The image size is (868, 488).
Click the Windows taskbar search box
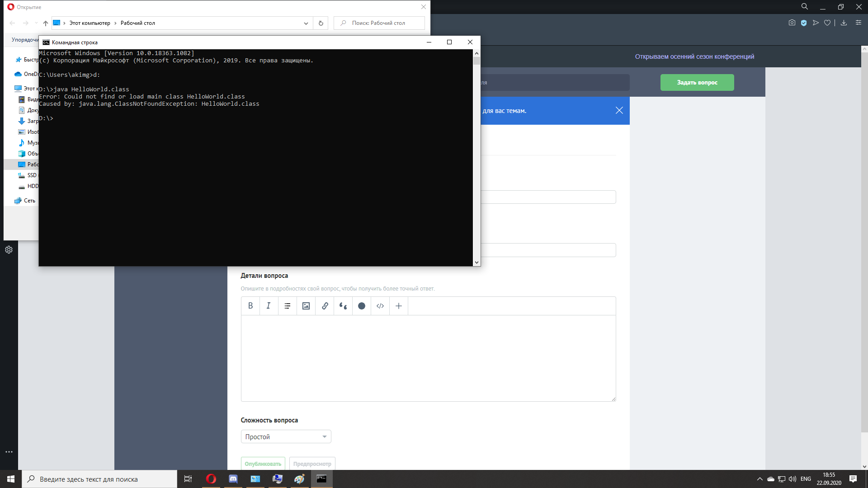99,479
